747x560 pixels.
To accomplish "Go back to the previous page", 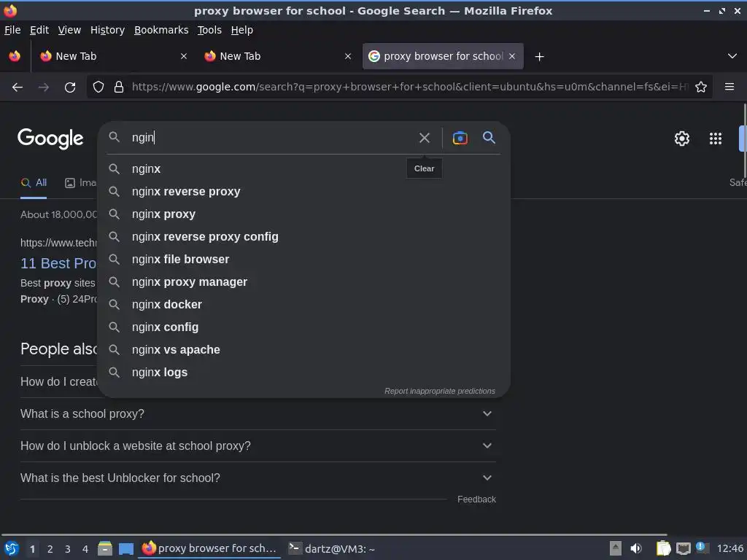I will coord(18,87).
